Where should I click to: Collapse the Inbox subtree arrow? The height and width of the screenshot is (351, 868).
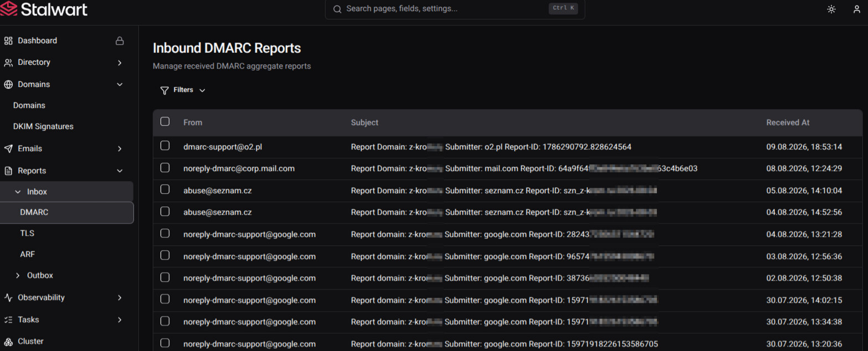[x=18, y=192]
